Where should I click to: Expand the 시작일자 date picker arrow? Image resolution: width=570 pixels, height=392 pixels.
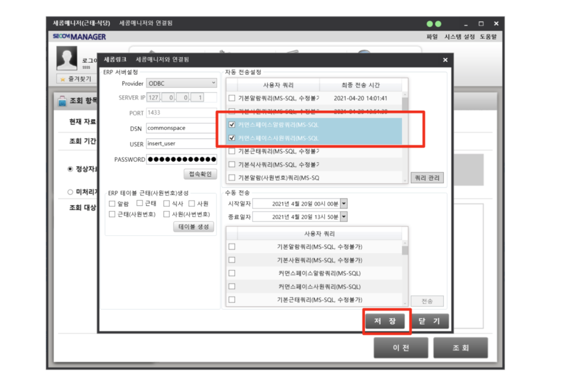(344, 204)
